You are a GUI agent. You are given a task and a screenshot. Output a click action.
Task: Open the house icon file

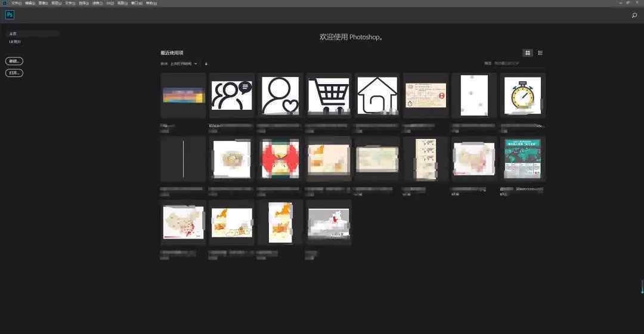pyautogui.click(x=377, y=95)
